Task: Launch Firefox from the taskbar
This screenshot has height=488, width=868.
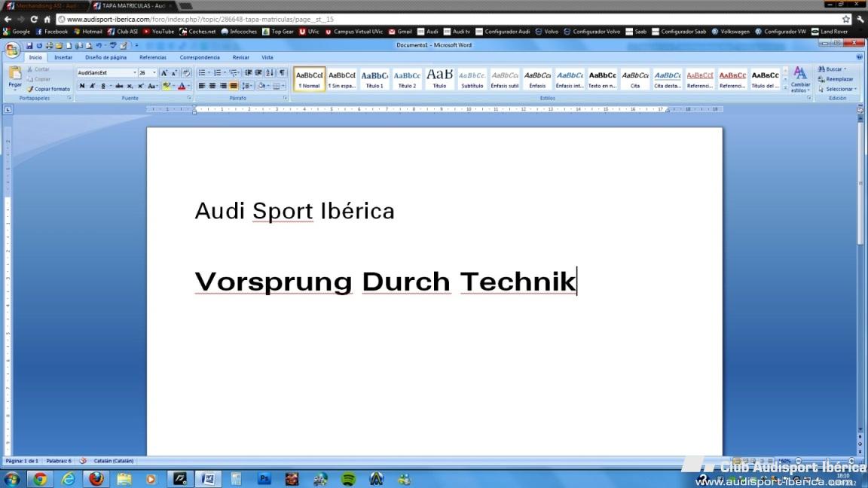Action: (x=96, y=479)
